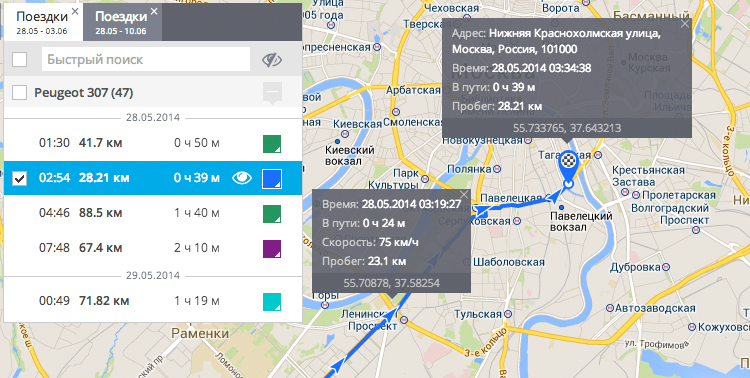Screen dimensions: 750x378
Task: Open the 01:30 trip of 41.7 км
Action: pyautogui.click(x=153, y=143)
